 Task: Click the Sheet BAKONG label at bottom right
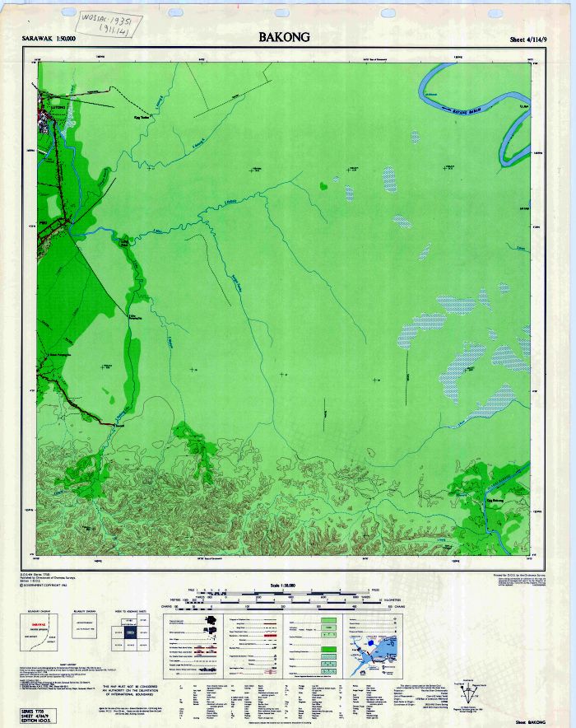click(x=531, y=721)
